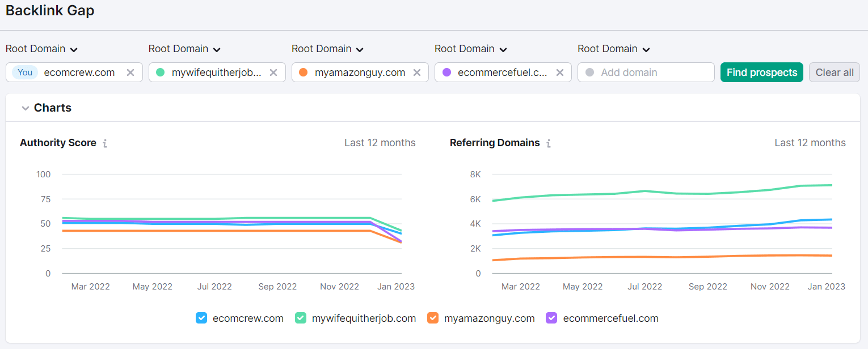Click the Find prospects button
This screenshot has height=349, width=868.
click(762, 73)
